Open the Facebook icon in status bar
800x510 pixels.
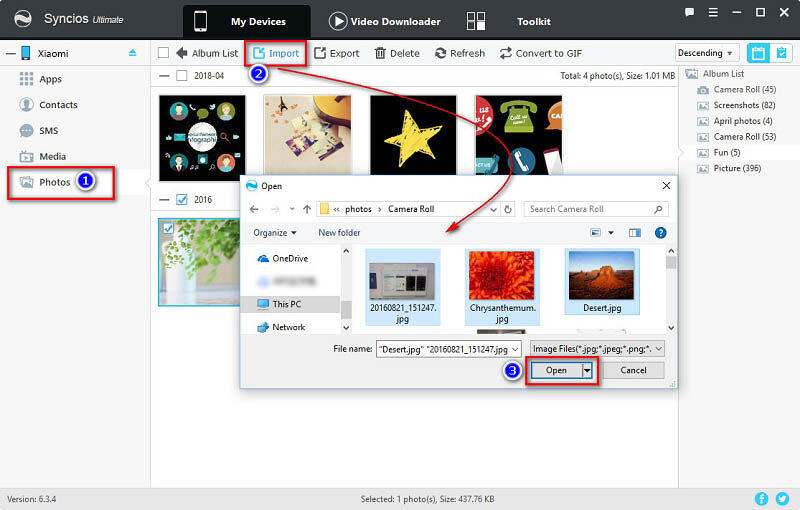tap(761, 498)
